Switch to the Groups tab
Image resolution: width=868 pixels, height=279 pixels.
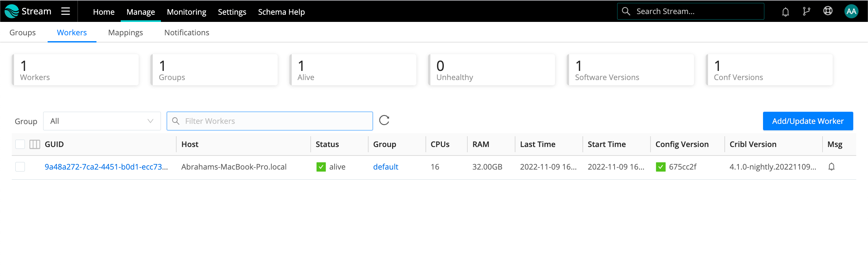23,33
